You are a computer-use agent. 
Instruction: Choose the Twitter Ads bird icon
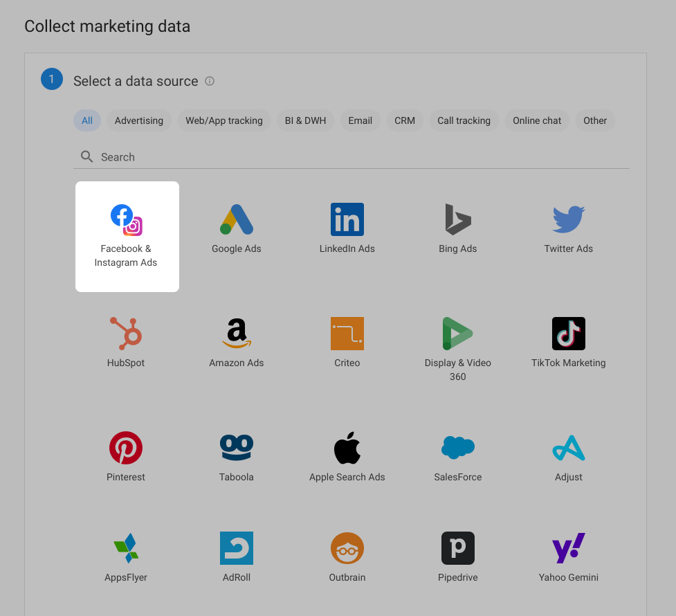click(x=569, y=219)
